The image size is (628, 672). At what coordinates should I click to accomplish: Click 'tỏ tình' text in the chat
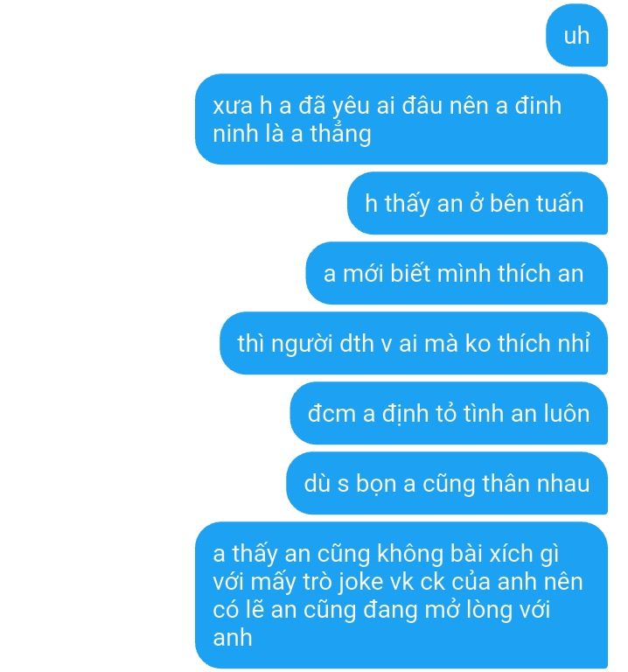(x=470, y=413)
